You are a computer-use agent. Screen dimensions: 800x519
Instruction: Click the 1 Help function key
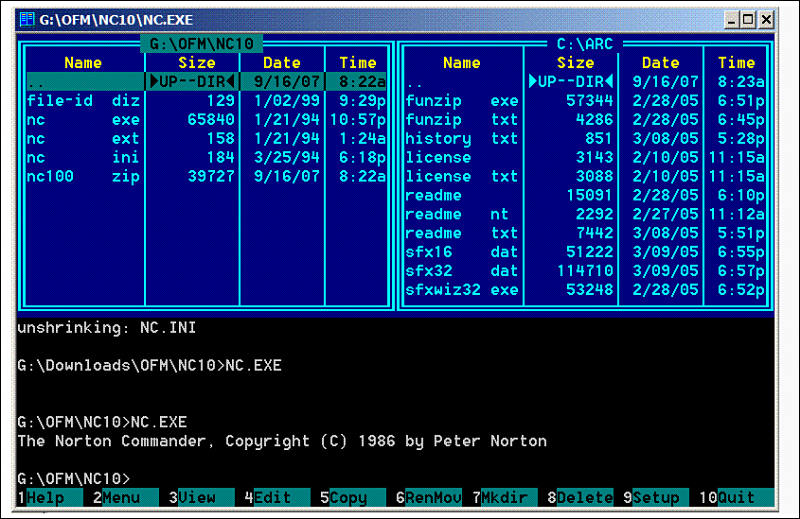50,498
